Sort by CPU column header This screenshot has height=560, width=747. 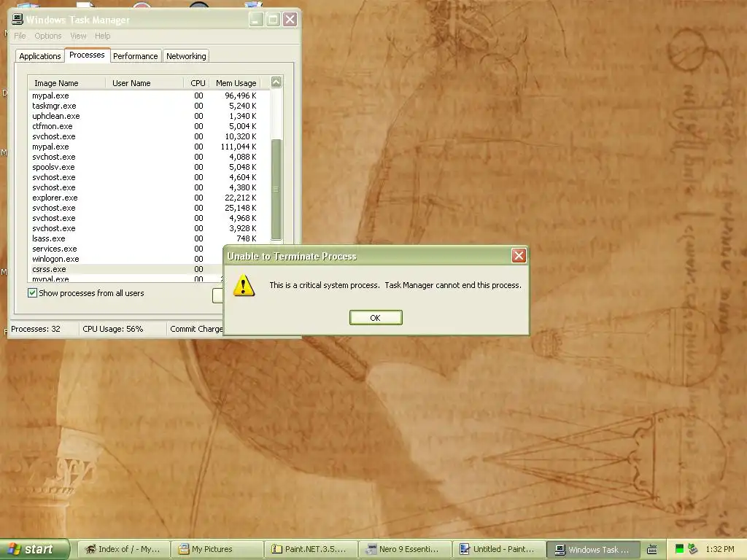point(196,83)
